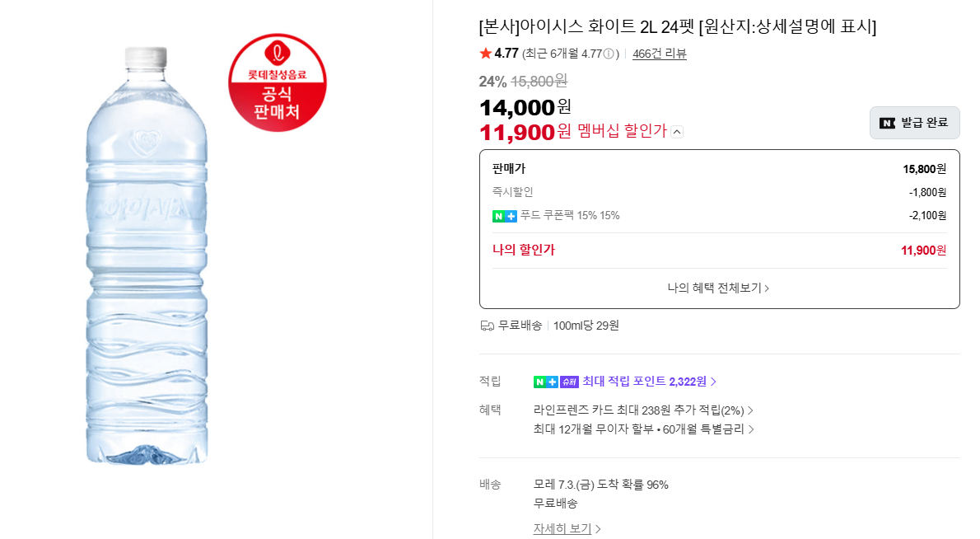
Task: Click the 푸드 쿠폰팩 15% coupon row
Action: (x=720, y=216)
